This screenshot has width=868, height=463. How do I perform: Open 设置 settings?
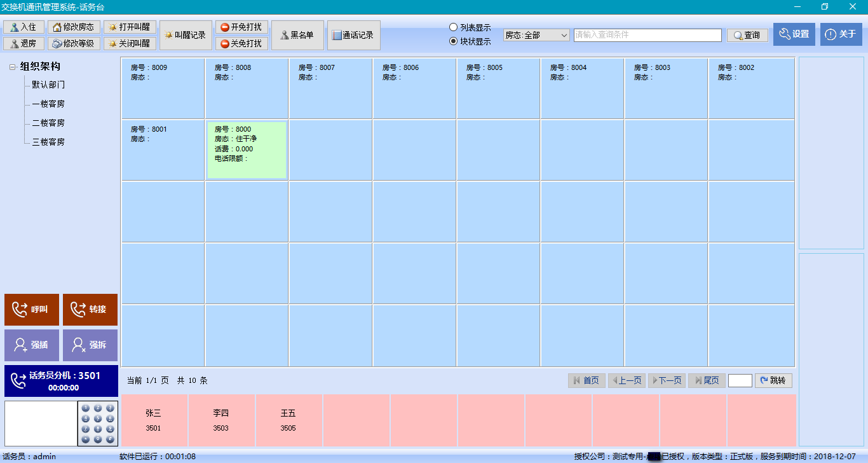tap(794, 34)
